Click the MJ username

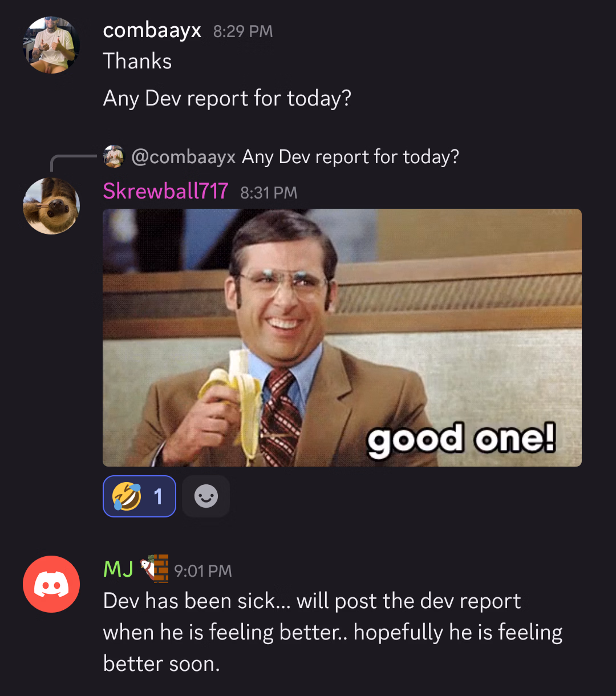119,569
